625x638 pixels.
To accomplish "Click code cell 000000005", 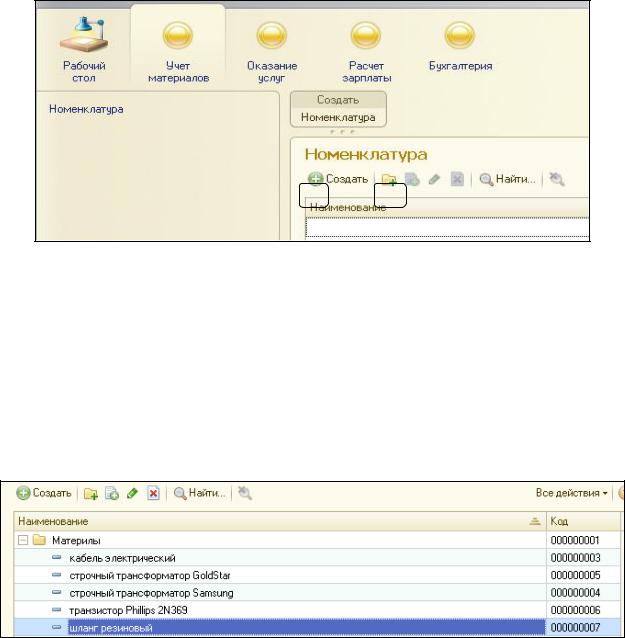I will (x=583, y=575).
